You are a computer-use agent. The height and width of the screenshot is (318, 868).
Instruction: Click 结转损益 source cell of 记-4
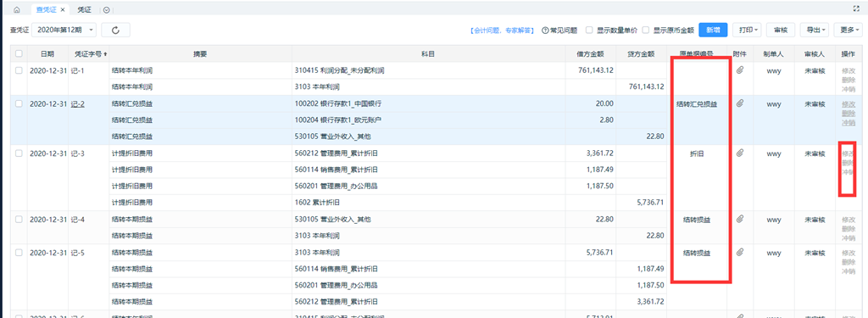tap(697, 220)
